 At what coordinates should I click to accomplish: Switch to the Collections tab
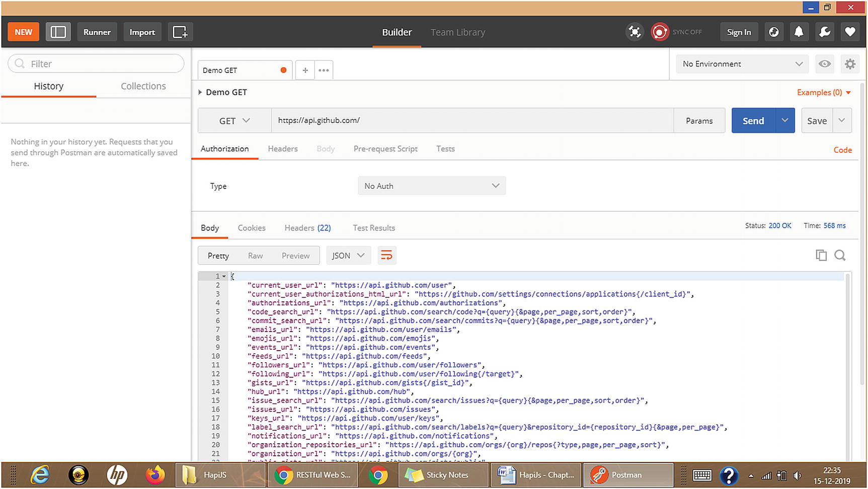[143, 86]
